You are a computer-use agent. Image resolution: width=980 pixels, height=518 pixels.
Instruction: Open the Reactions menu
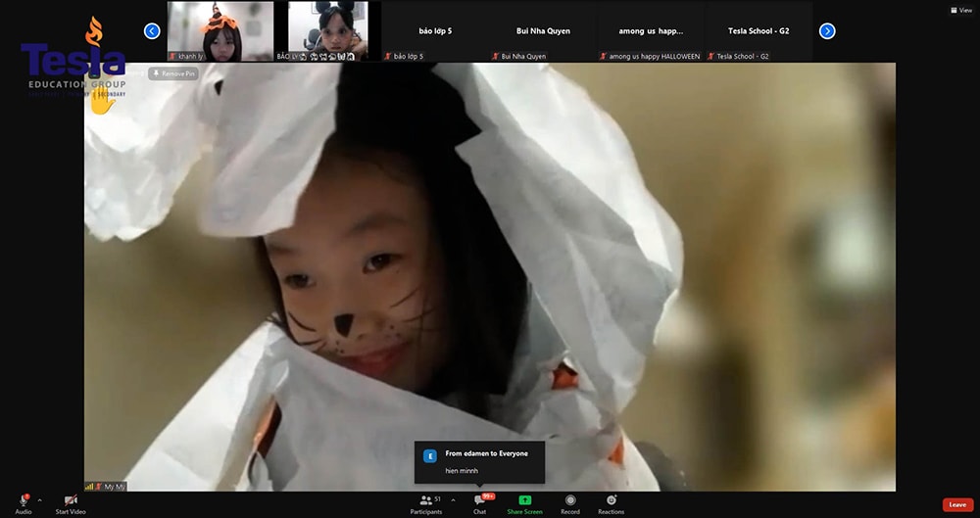pyautogui.click(x=611, y=504)
